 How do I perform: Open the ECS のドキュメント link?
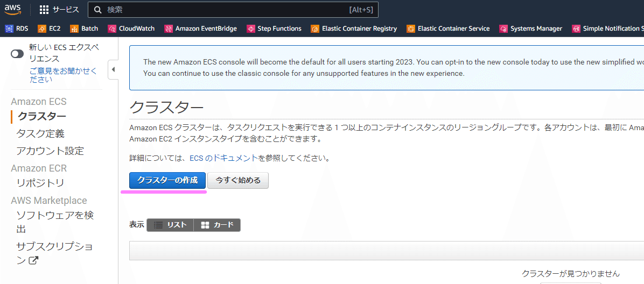point(224,158)
